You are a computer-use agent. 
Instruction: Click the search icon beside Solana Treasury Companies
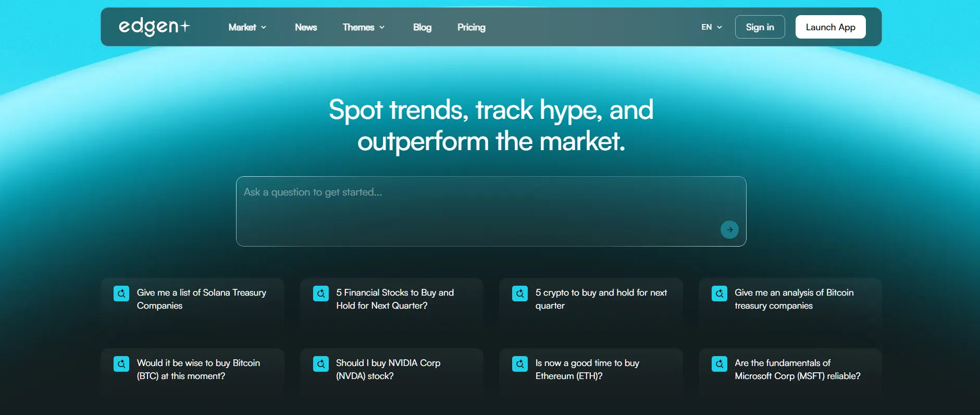[x=121, y=294]
